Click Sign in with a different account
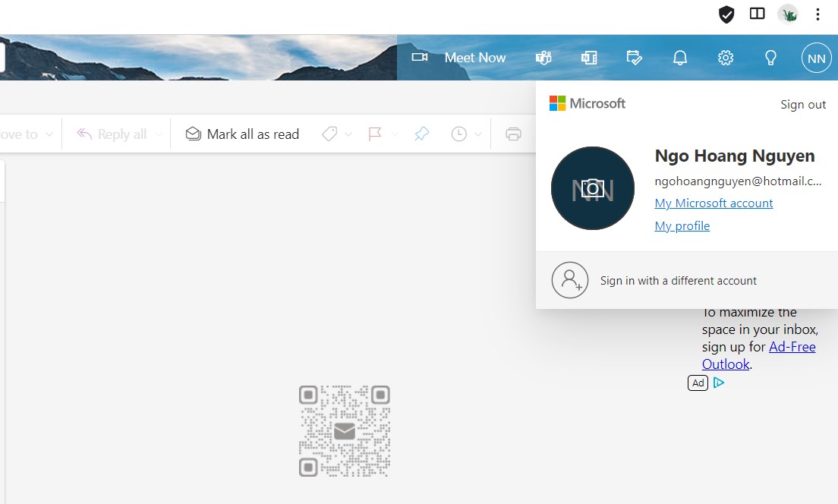 [678, 281]
